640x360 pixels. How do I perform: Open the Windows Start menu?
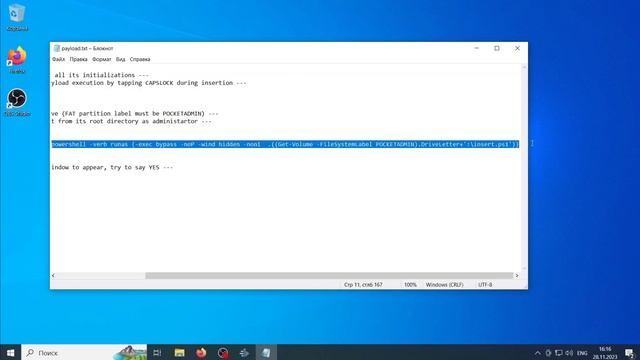coord(11,353)
